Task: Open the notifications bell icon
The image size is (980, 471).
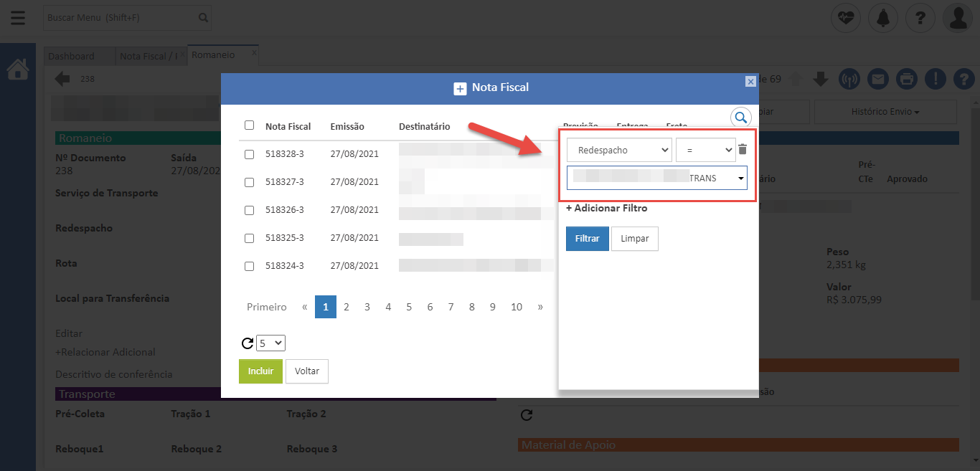Action: click(882, 18)
